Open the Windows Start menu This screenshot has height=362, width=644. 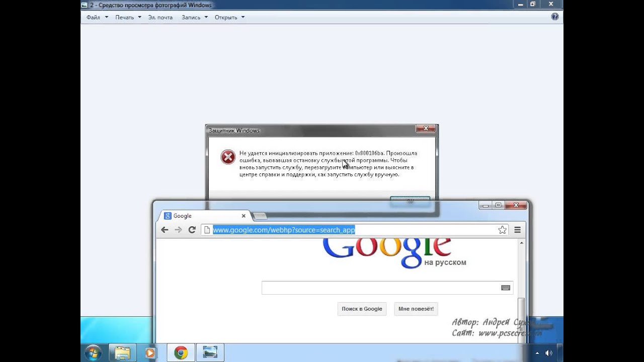pos(93,353)
